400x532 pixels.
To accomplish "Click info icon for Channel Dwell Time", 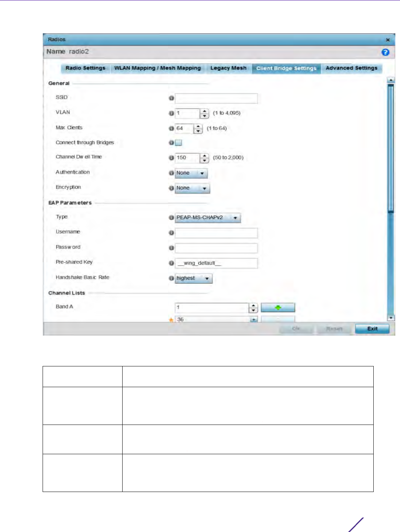I will pos(171,158).
